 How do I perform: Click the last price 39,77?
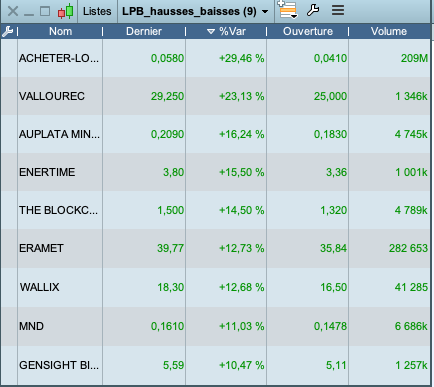(170, 248)
